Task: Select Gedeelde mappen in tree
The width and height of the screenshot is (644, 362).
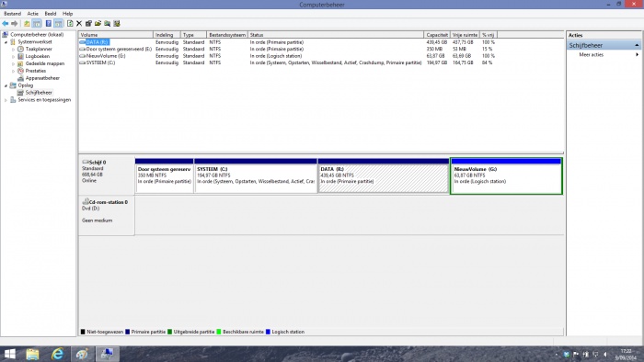Action: click(x=45, y=63)
